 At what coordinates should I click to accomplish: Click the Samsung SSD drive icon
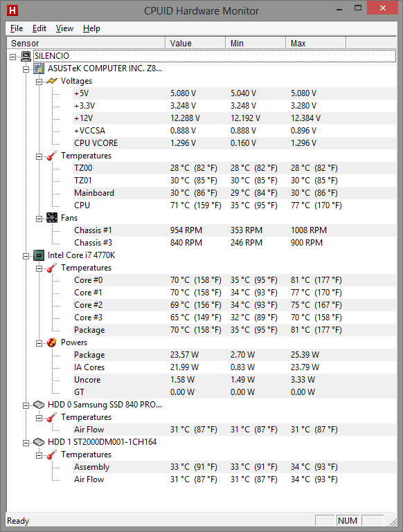pyautogui.click(x=39, y=405)
